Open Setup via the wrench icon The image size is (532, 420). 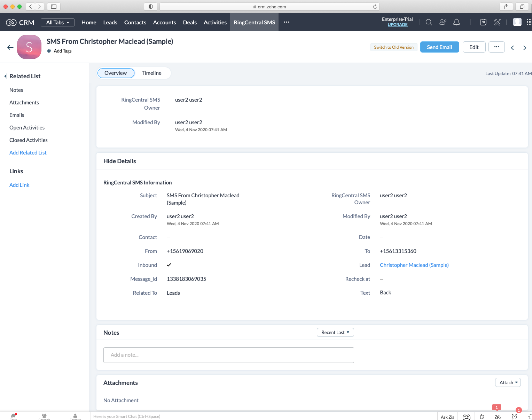497,22
